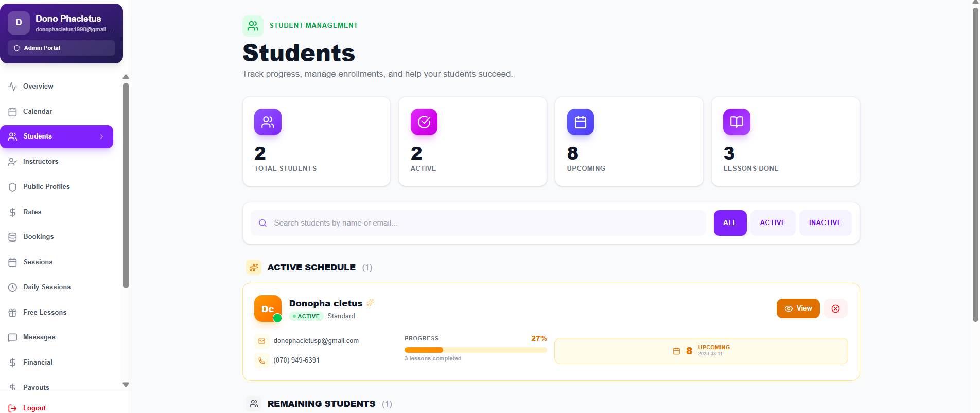The image size is (980, 413).
Task: Click the red remove icon for Donopha
Action: click(x=835, y=308)
